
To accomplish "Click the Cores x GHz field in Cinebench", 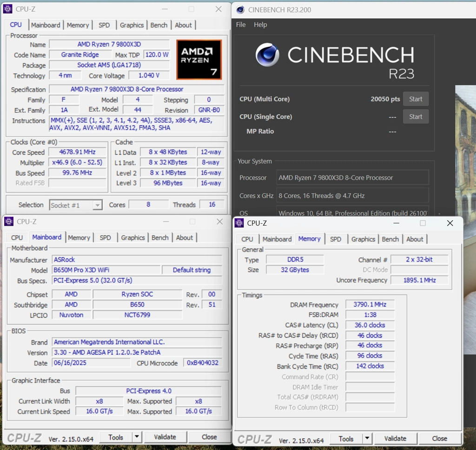I will 352,196.
